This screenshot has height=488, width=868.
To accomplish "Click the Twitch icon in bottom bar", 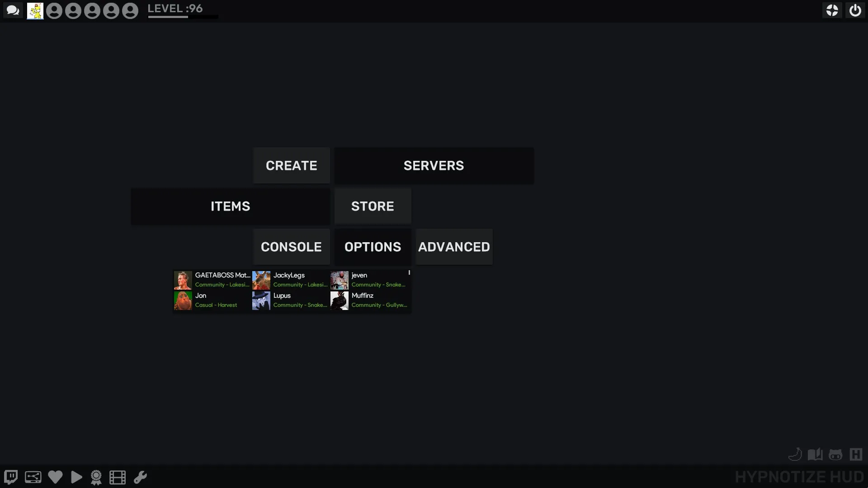I will point(11,477).
